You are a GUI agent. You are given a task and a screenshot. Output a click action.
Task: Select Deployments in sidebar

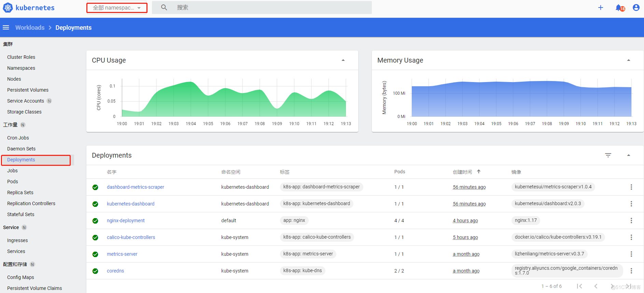[x=21, y=160]
